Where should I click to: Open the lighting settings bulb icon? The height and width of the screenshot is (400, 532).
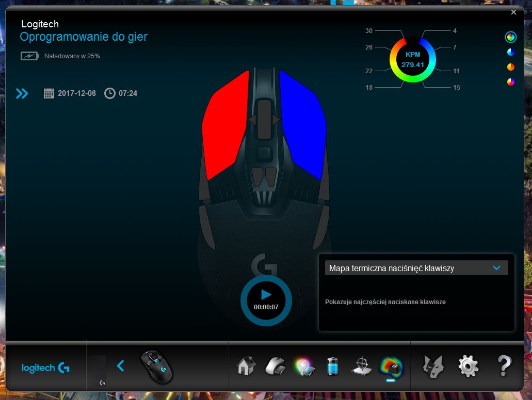[x=304, y=366]
